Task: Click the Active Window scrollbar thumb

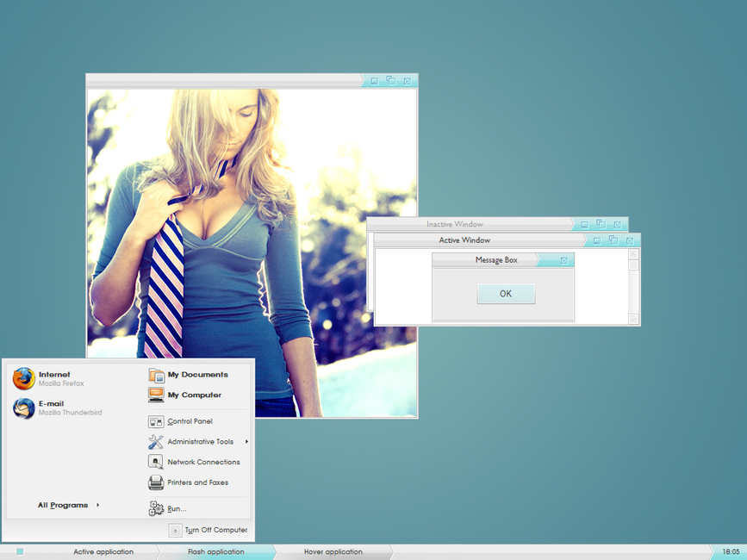Action: [633, 264]
